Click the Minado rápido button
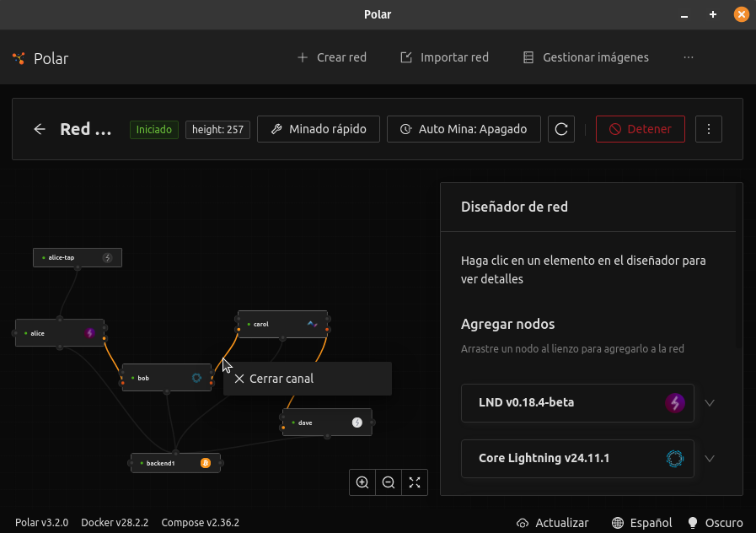Image resolution: width=756 pixels, height=533 pixels. click(x=319, y=129)
